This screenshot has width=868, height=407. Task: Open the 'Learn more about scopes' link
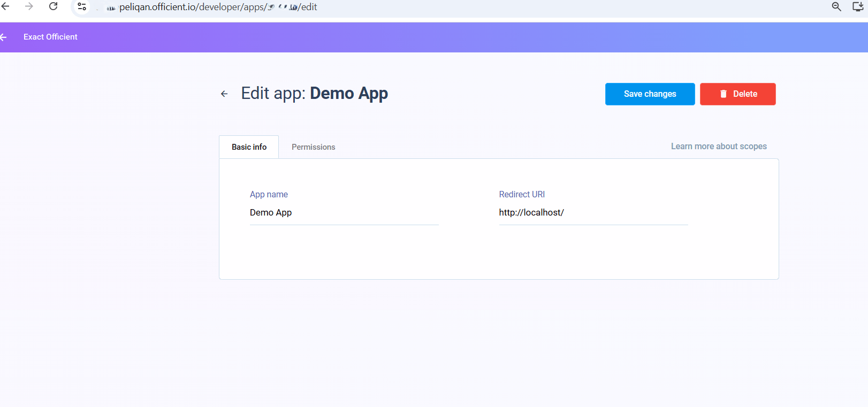pos(719,147)
